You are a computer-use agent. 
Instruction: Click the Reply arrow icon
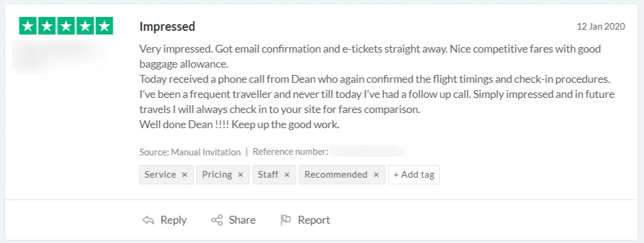pos(148,220)
